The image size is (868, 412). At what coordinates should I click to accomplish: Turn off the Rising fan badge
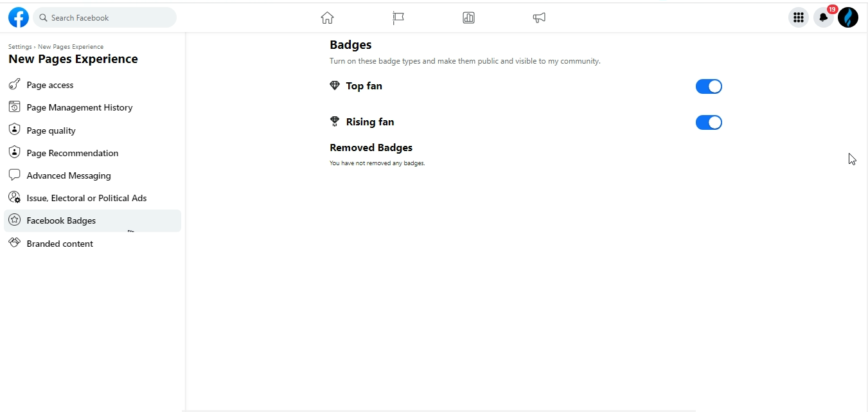click(709, 122)
